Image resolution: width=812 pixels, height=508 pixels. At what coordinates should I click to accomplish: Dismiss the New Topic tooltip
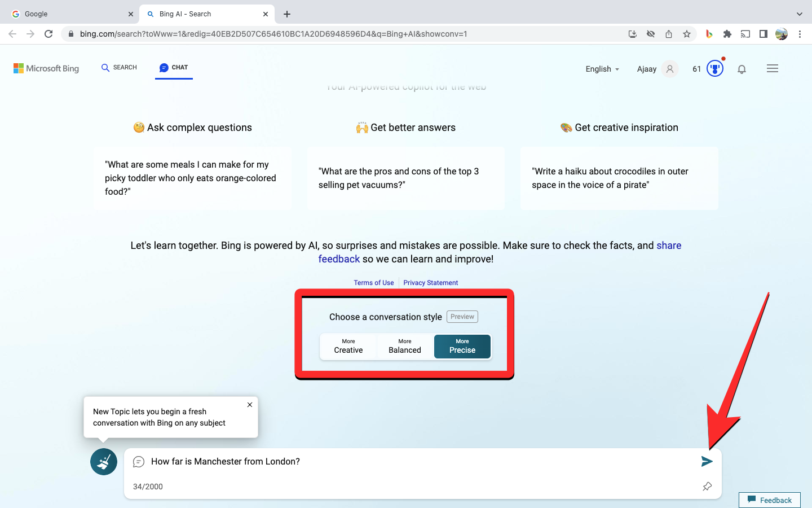click(x=250, y=405)
